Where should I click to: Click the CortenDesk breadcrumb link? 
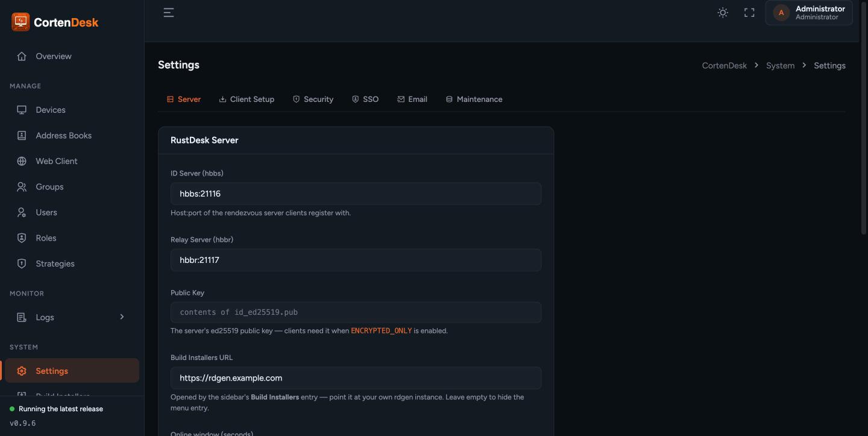[725, 66]
